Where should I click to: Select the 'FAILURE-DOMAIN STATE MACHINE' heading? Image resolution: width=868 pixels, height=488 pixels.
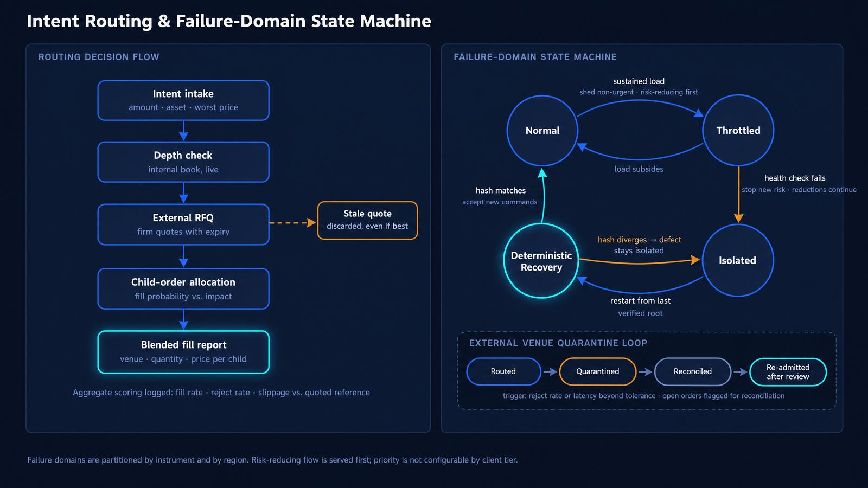pos(535,57)
